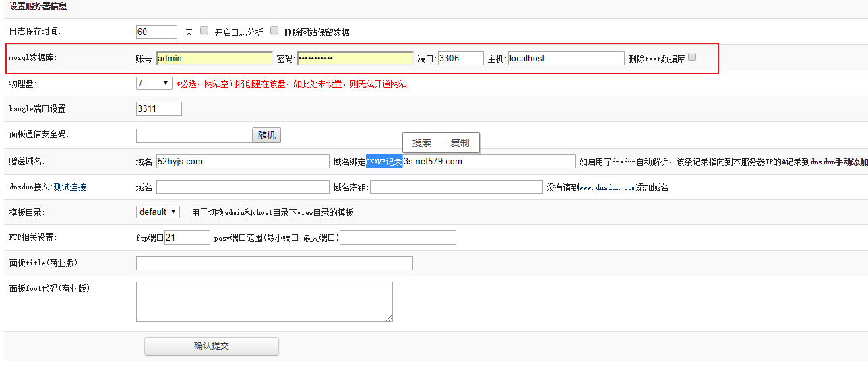The width and height of the screenshot is (868, 376).
Task: Click the 日志保存时间 days field
Action: (x=156, y=32)
